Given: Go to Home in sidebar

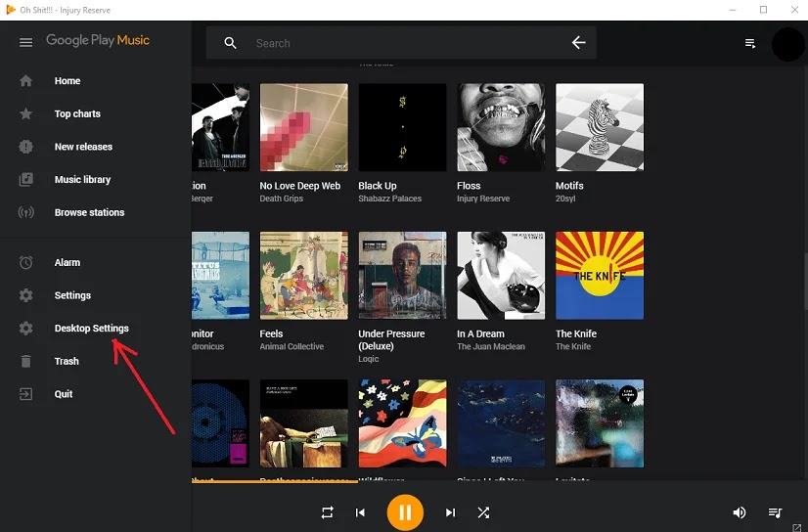Looking at the screenshot, I should click(x=67, y=81).
